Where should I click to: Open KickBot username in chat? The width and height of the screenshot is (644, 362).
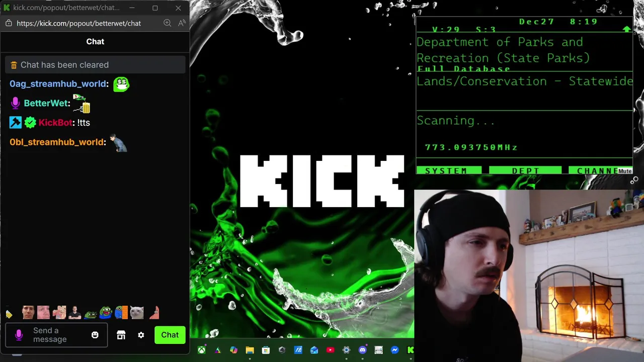tap(56, 123)
